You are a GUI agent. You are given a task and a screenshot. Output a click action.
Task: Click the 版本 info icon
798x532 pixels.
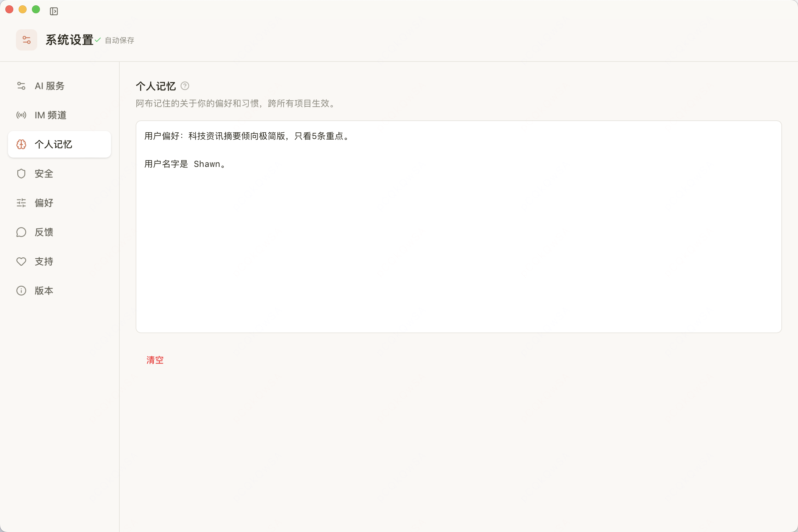(x=21, y=290)
